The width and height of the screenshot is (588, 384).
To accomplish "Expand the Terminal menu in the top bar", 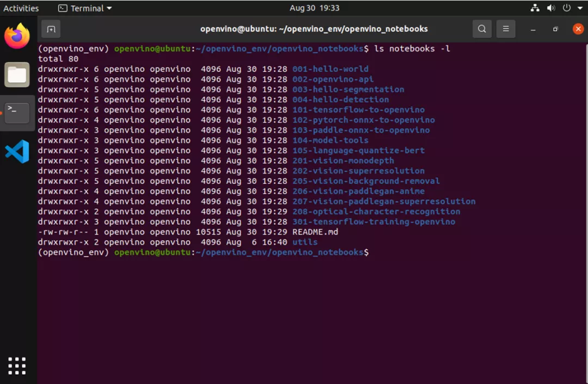I will click(x=84, y=8).
